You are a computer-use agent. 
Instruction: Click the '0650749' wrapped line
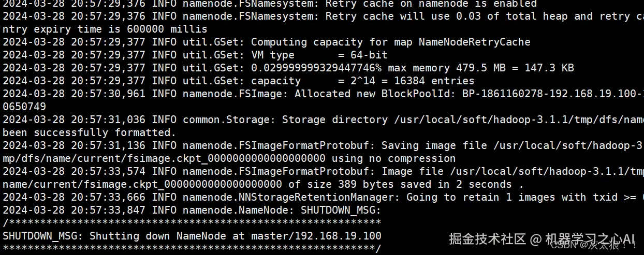[24, 107]
